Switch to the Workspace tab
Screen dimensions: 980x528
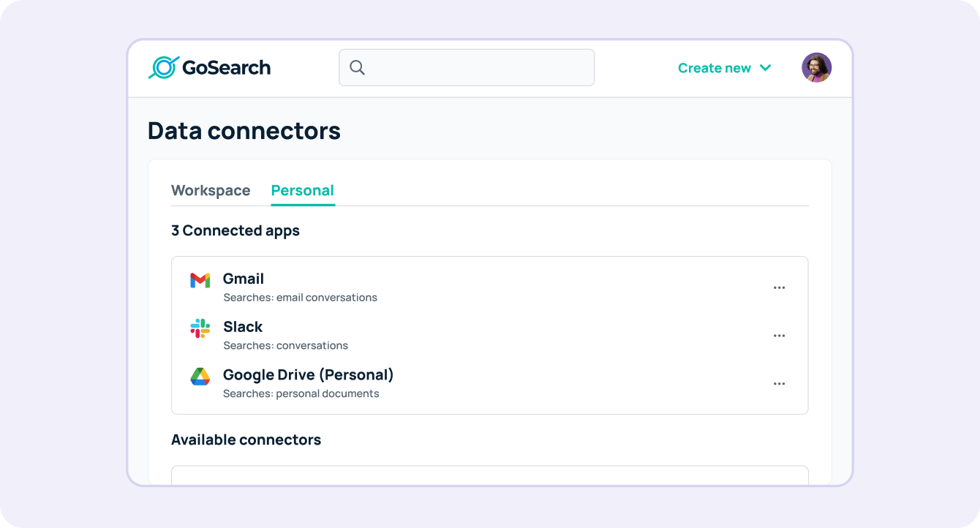click(x=211, y=190)
